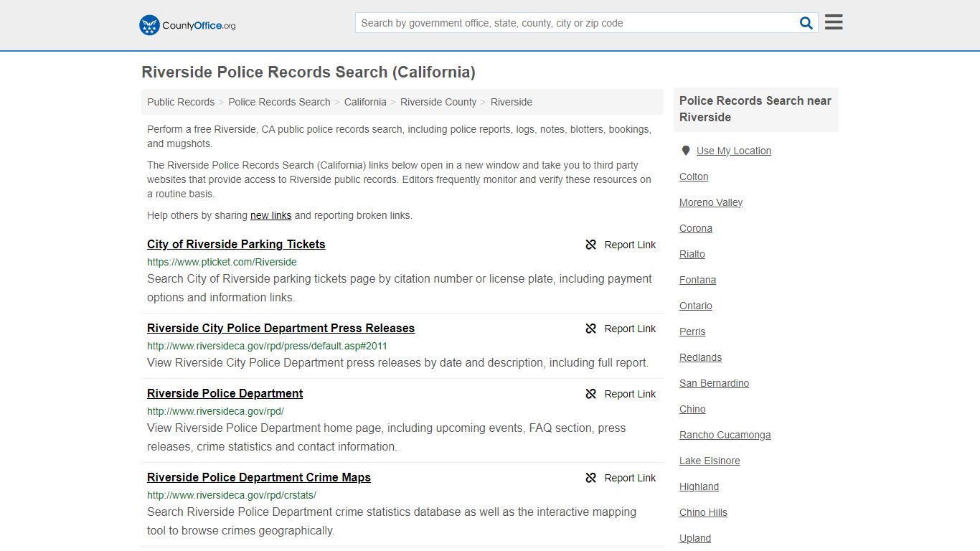Select Lake Elsinore in nearby list
980x551 pixels.
pyautogui.click(x=710, y=461)
